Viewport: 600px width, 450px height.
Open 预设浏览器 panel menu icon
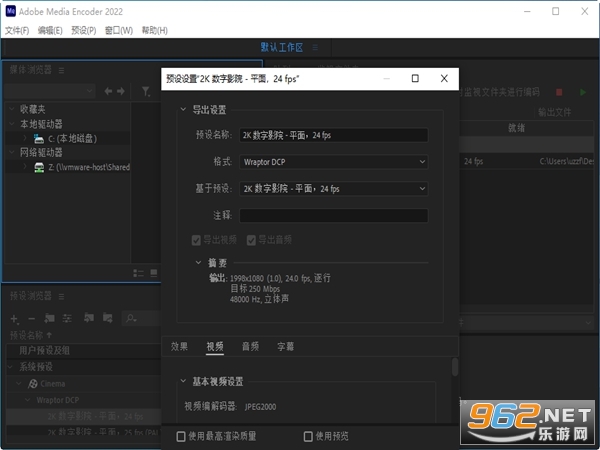[62, 297]
